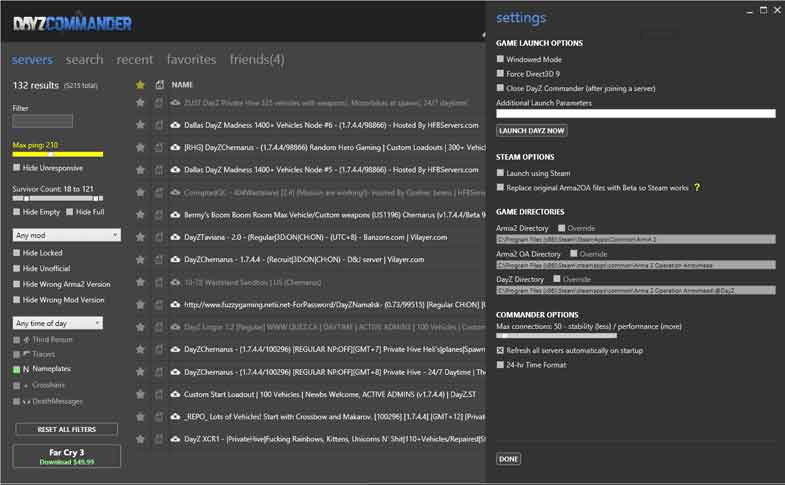Viewport: 785px width, 485px height.
Task: Show the friends(4) tab
Action: [x=257, y=60]
